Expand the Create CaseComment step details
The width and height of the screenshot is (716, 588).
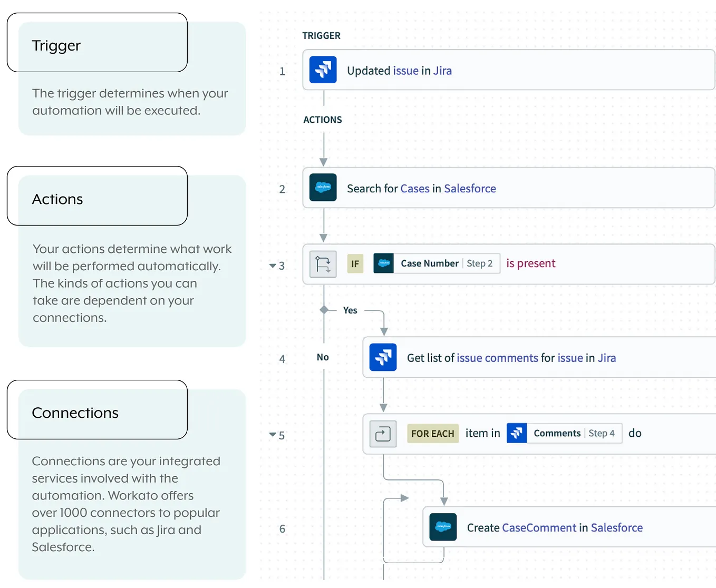click(x=554, y=527)
